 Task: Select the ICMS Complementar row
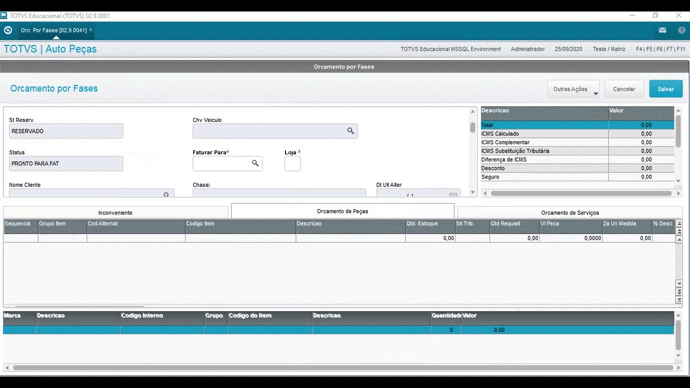(577, 143)
